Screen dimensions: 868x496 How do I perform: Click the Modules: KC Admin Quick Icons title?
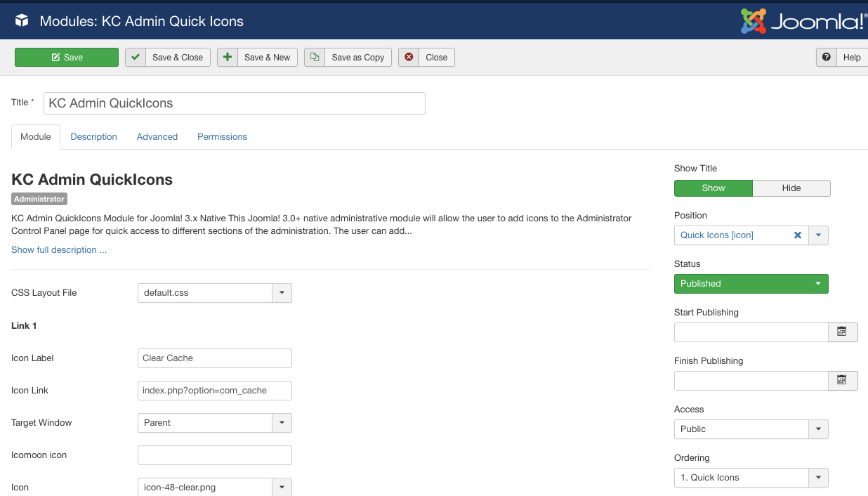[142, 21]
